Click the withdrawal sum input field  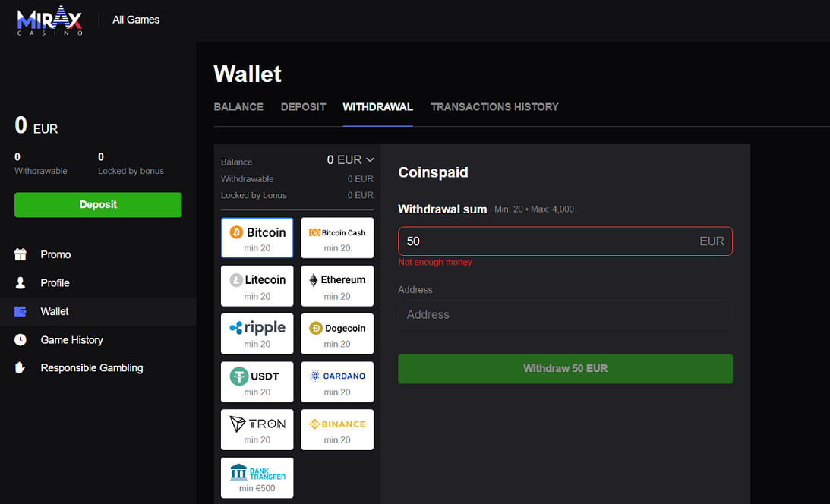[565, 241]
